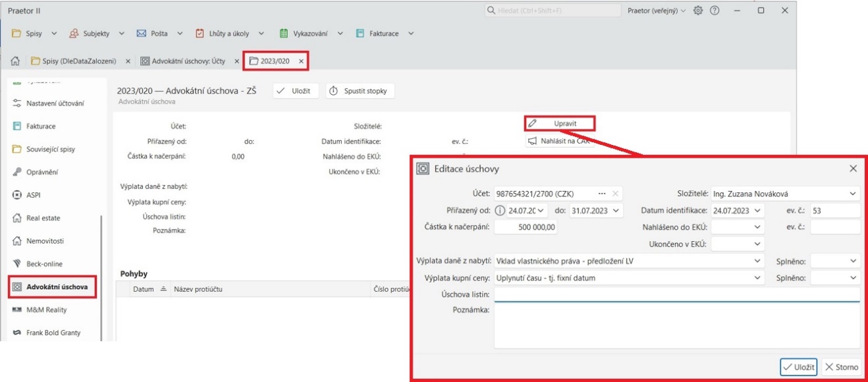Open Beck-online in the sidebar
Viewport: 868px width, 382px height.
tap(44, 264)
